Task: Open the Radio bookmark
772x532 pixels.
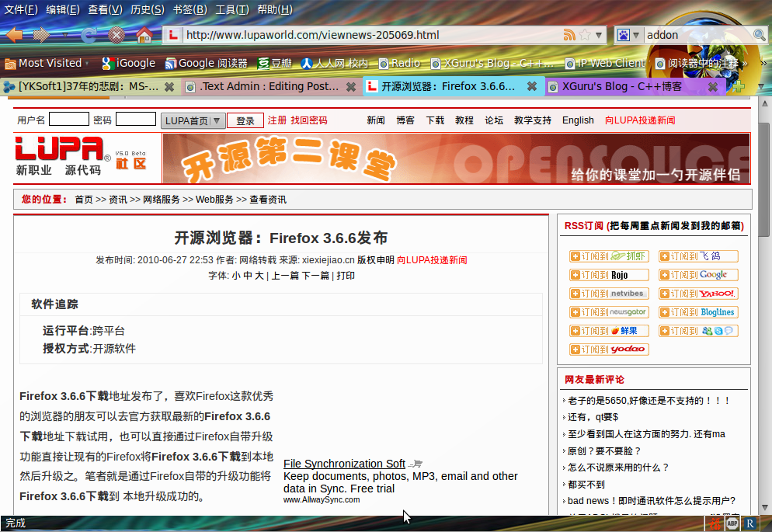Action: pos(399,63)
